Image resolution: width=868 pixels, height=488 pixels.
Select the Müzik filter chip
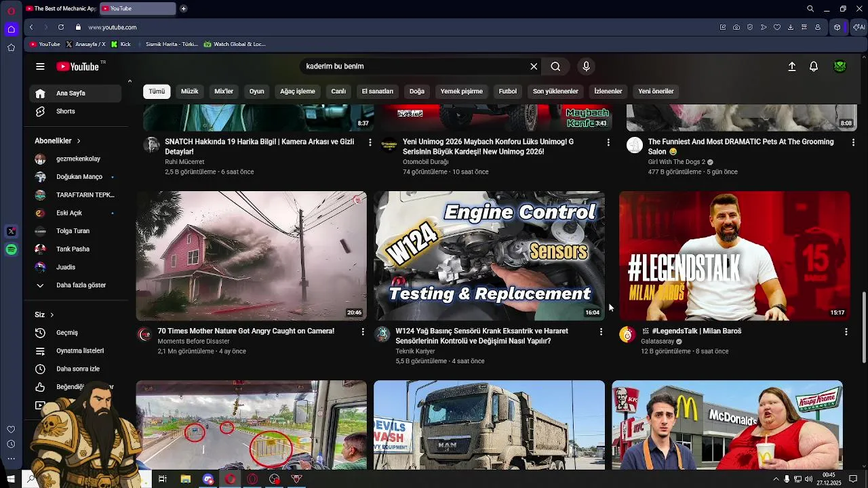point(190,91)
